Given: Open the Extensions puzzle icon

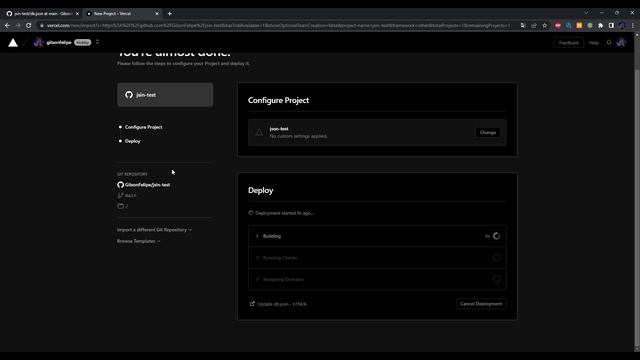Looking at the screenshot, I should (x=600, y=25).
